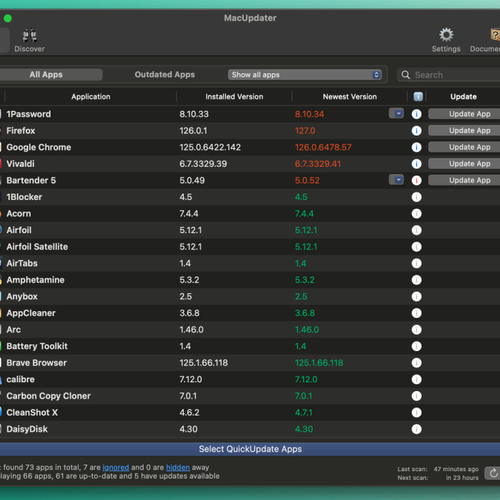
Task: Click the info icon for Firefox
Action: pyautogui.click(x=416, y=131)
